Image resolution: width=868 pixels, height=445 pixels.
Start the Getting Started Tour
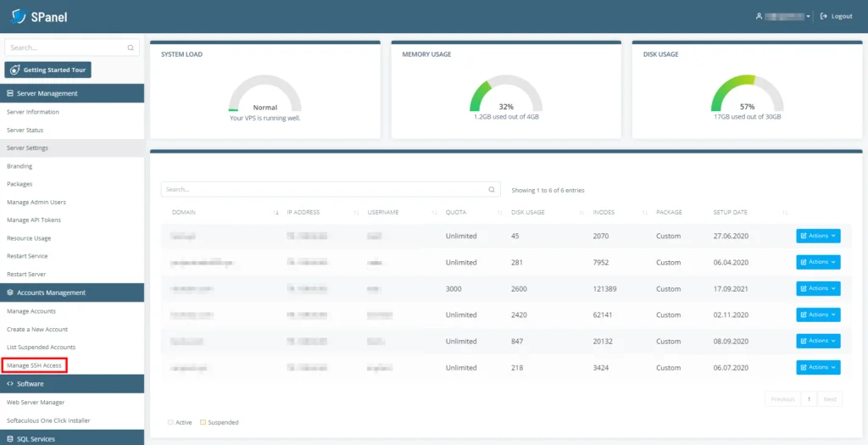[47, 70]
